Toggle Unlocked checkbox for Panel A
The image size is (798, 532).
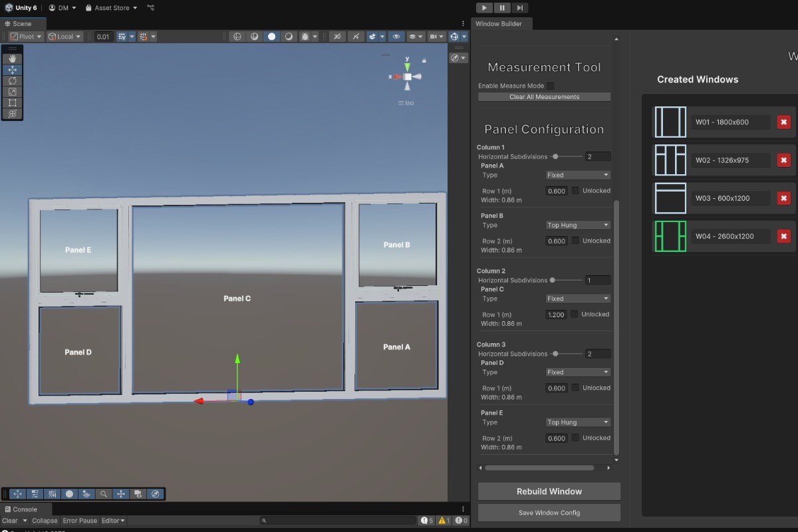coord(575,191)
